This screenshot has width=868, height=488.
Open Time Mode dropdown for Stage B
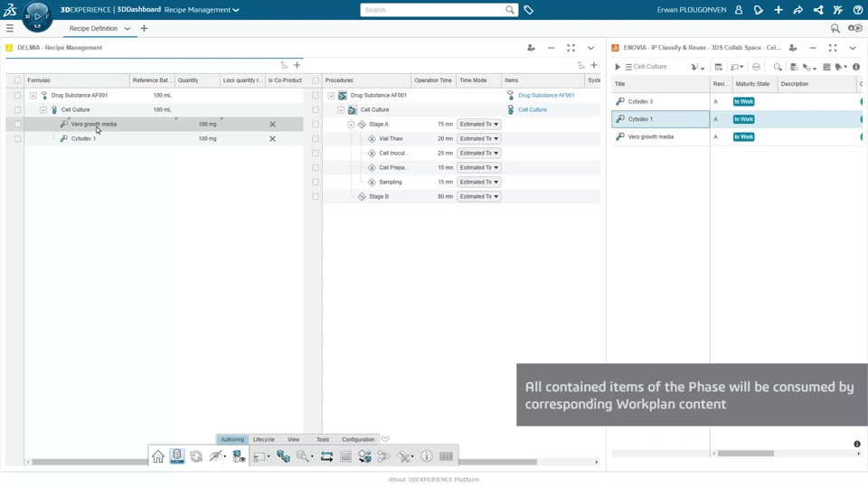(479, 196)
